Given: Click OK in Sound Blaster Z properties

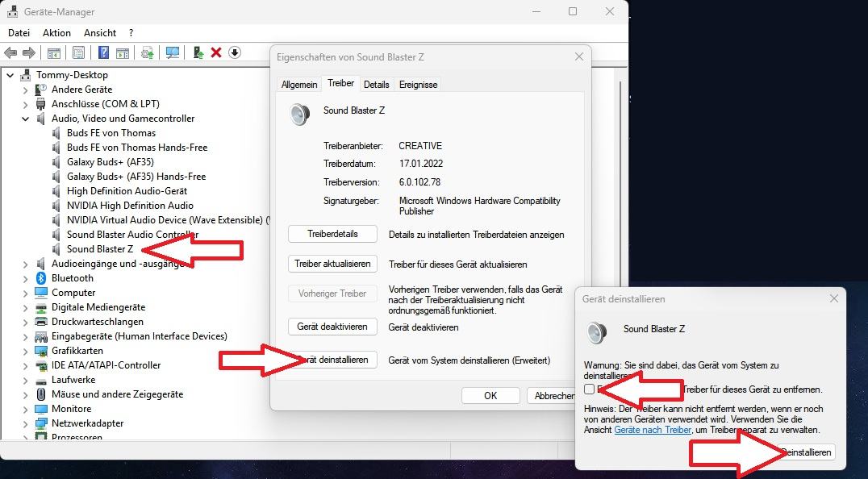Looking at the screenshot, I should click(x=490, y=395).
